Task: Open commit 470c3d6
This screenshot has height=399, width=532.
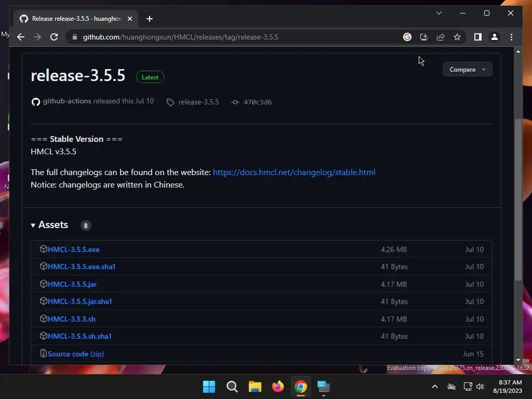Action: (x=257, y=102)
